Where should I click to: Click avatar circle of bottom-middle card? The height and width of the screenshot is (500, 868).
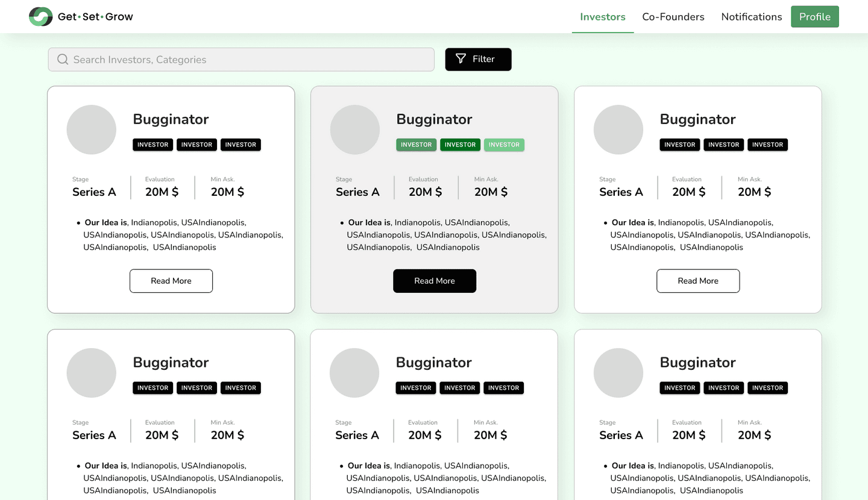click(354, 373)
